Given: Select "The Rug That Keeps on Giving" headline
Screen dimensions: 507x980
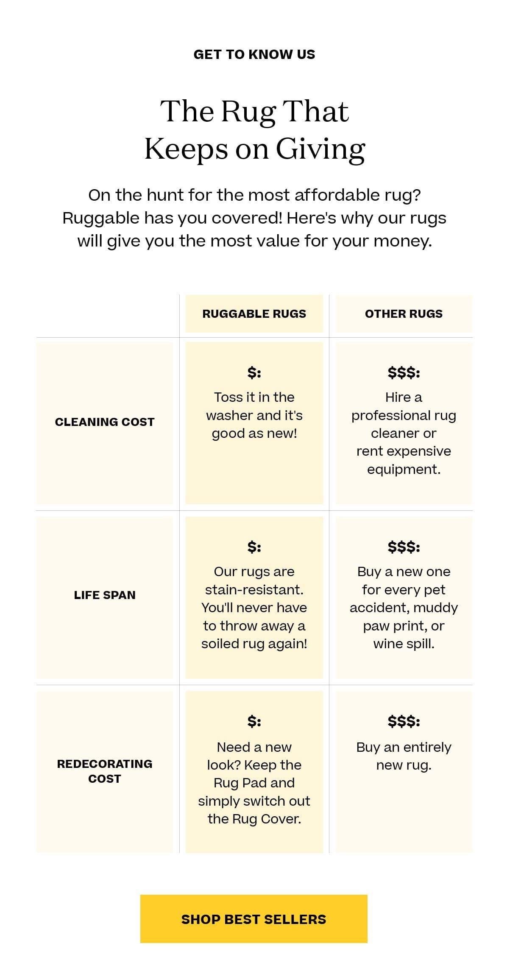Looking at the screenshot, I should click(x=254, y=130).
